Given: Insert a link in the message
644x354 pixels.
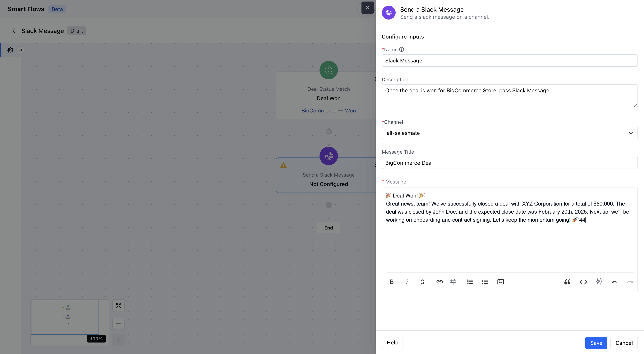Looking at the screenshot, I should 439,282.
